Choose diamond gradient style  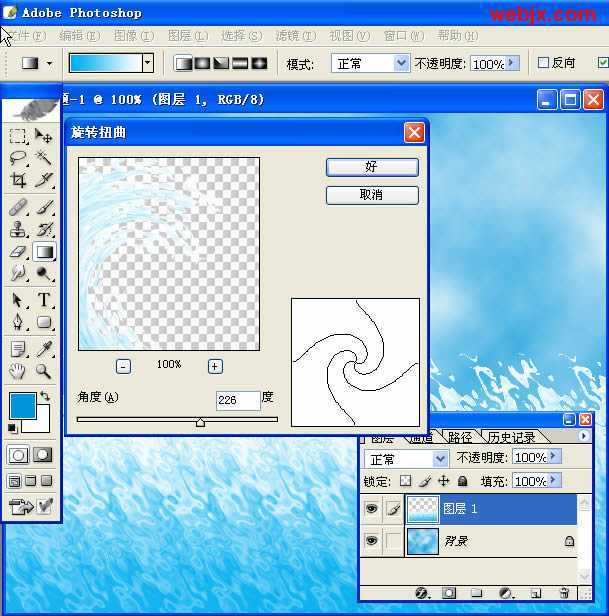coord(259,63)
